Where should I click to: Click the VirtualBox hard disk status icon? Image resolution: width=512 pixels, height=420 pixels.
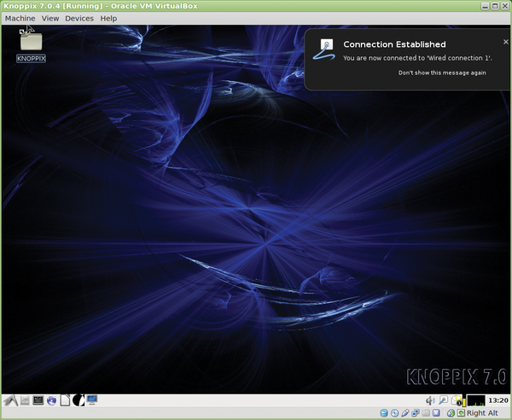tap(382, 413)
